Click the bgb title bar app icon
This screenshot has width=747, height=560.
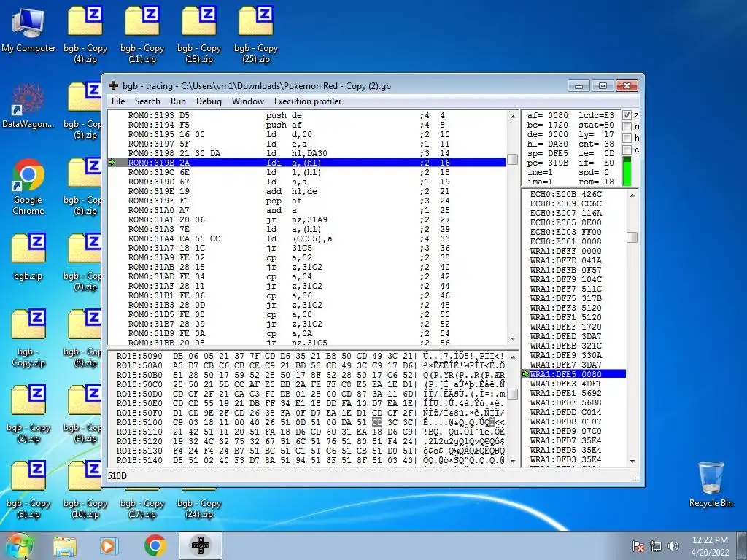[114, 86]
